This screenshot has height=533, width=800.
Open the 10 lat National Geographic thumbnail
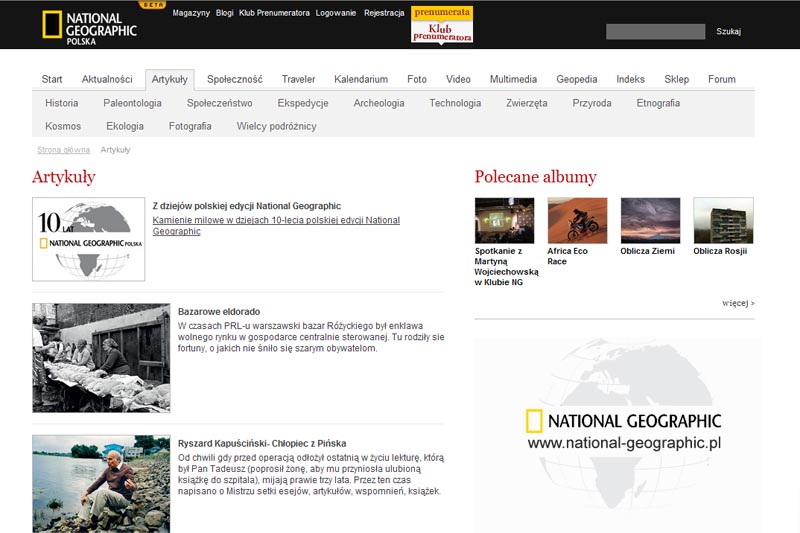(88, 239)
